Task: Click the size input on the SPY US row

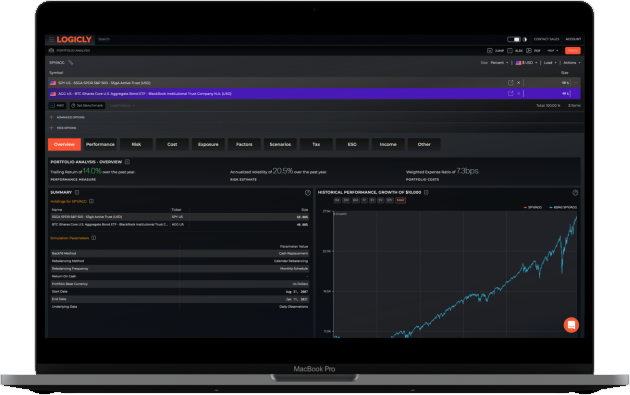Action: (x=547, y=83)
